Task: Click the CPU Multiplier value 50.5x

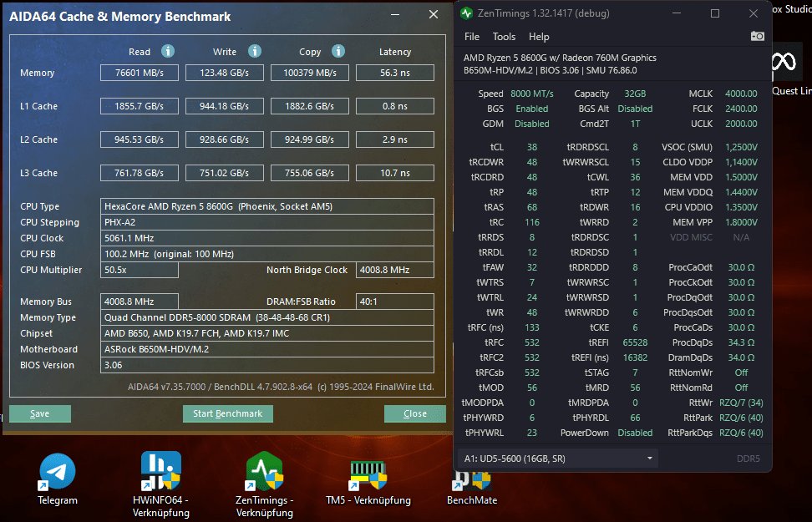Action: pos(140,270)
